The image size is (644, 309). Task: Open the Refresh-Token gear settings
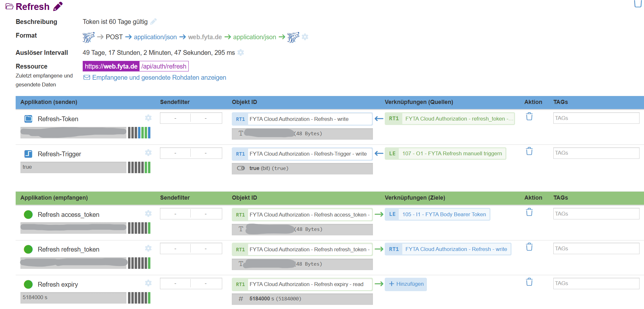(x=148, y=118)
